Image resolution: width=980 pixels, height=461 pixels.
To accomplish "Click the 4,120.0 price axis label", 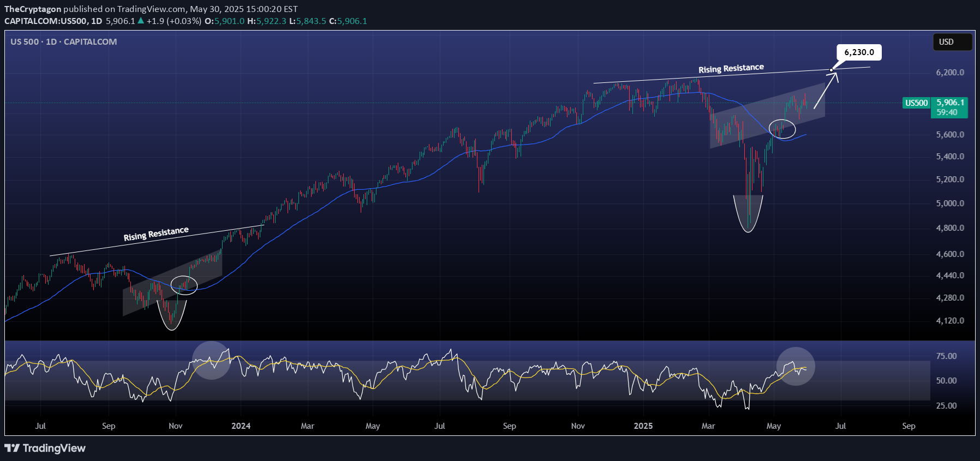I will coord(950,321).
